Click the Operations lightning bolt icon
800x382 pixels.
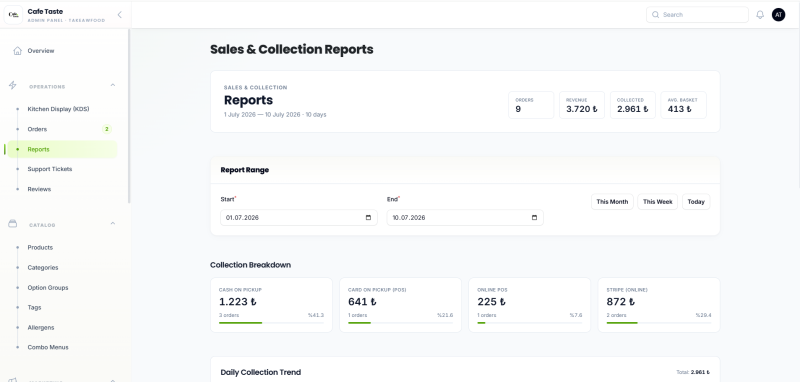click(x=13, y=86)
